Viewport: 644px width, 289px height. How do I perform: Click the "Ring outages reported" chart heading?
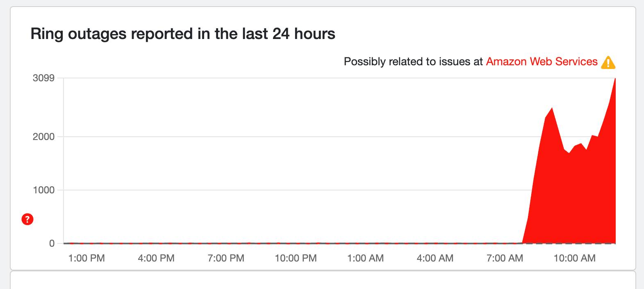point(183,34)
